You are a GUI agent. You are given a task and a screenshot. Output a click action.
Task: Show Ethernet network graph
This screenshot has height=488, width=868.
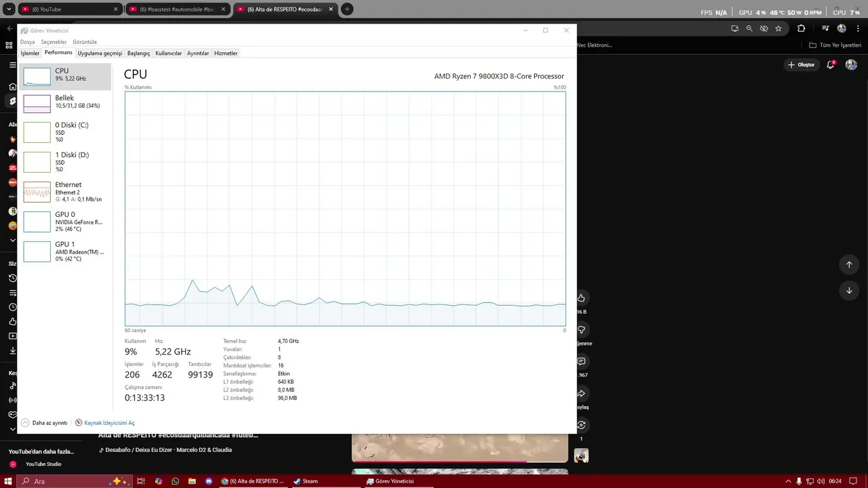(65, 192)
